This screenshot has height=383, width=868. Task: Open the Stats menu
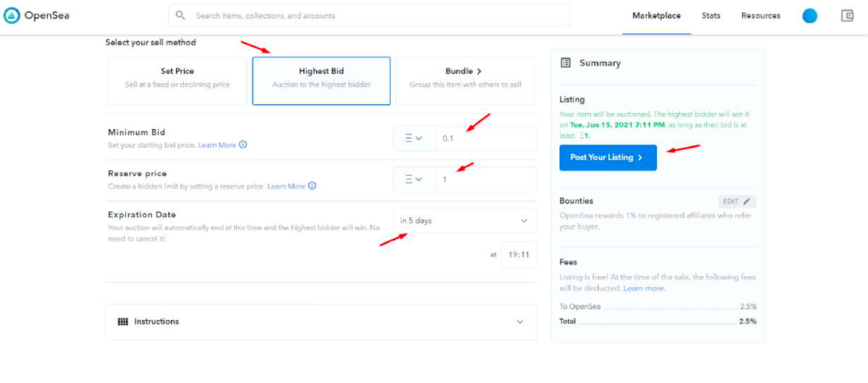(x=711, y=16)
